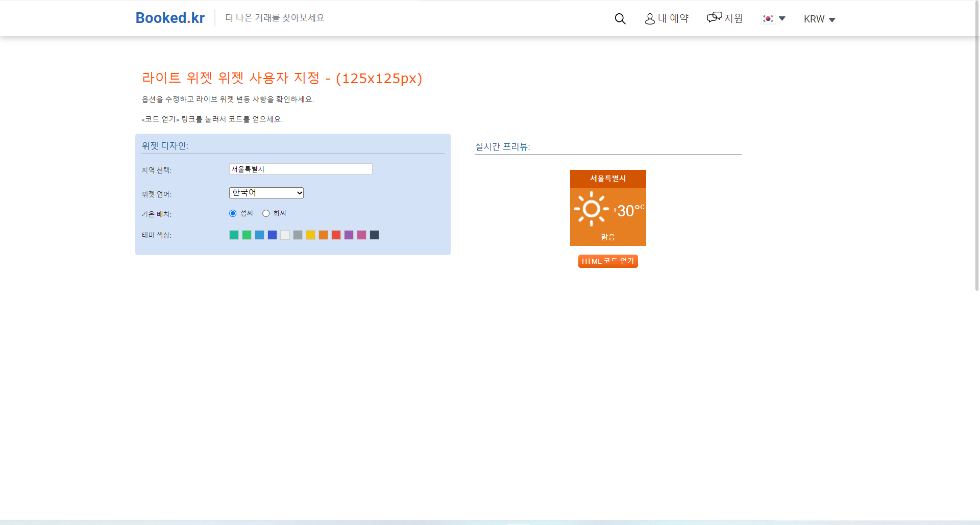Click the 위젯 디자인: panel heading
Image resolution: width=980 pixels, height=525 pixels.
(165, 146)
